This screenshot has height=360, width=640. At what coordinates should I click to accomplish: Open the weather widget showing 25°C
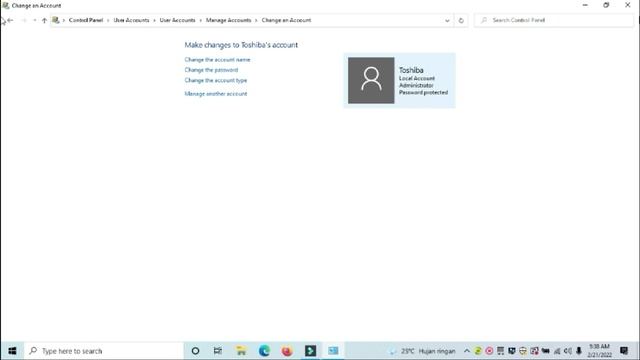(422, 351)
